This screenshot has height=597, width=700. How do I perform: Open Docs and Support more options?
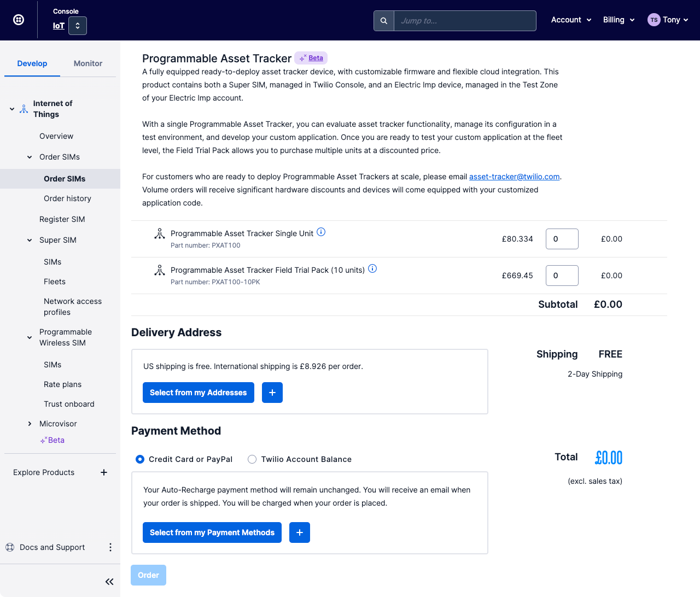click(110, 547)
